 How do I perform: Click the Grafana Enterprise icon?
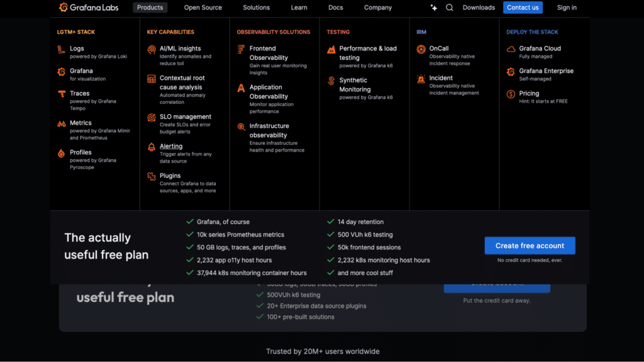tap(511, 72)
